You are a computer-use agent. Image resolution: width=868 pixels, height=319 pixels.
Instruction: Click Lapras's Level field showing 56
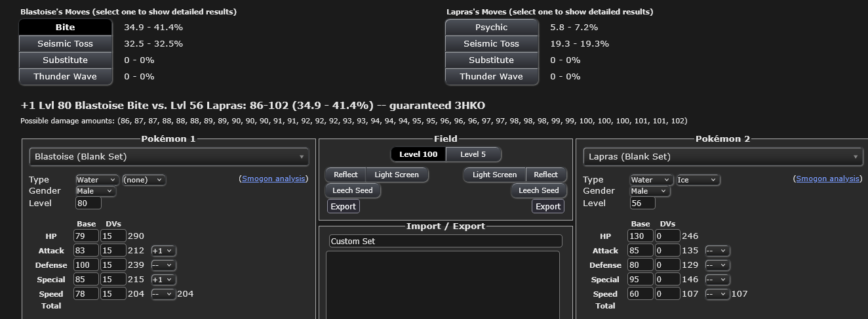(x=643, y=203)
